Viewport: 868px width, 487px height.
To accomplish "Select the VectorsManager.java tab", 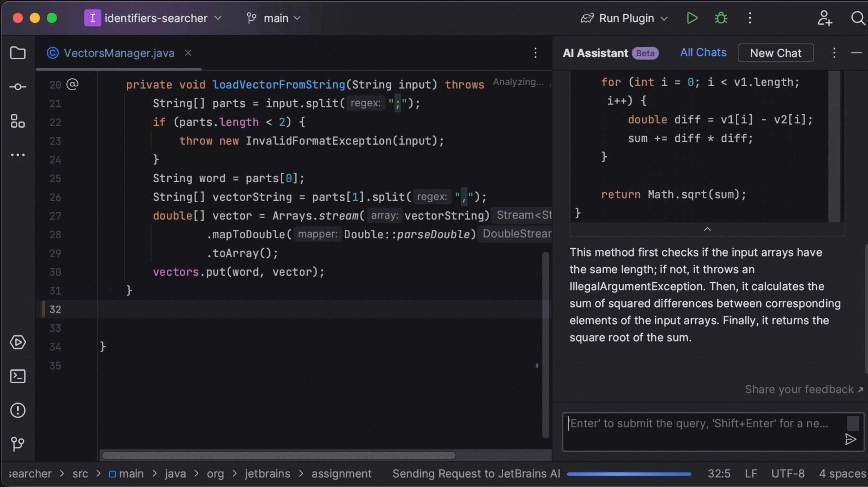I will coord(118,53).
